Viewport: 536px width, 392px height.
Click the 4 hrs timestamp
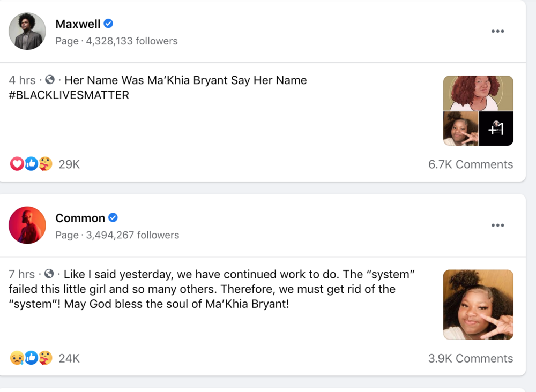click(x=22, y=80)
